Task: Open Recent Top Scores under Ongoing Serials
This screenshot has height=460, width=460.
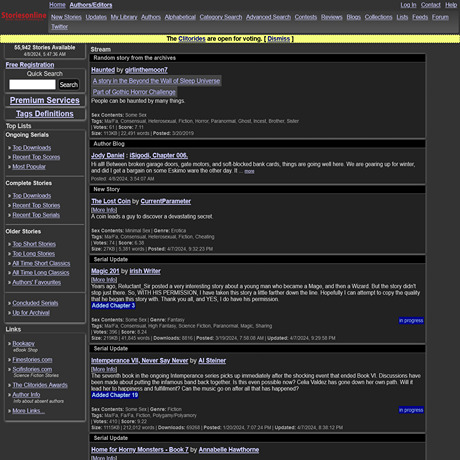Action: (36, 157)
